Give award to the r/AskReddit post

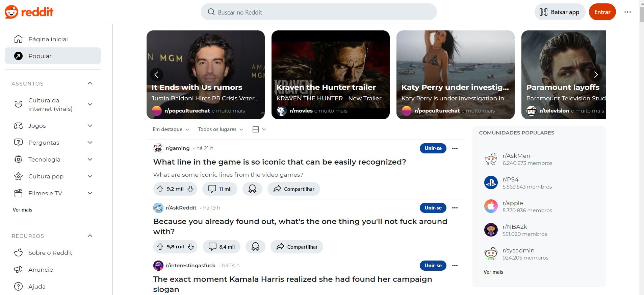point(255,247)
